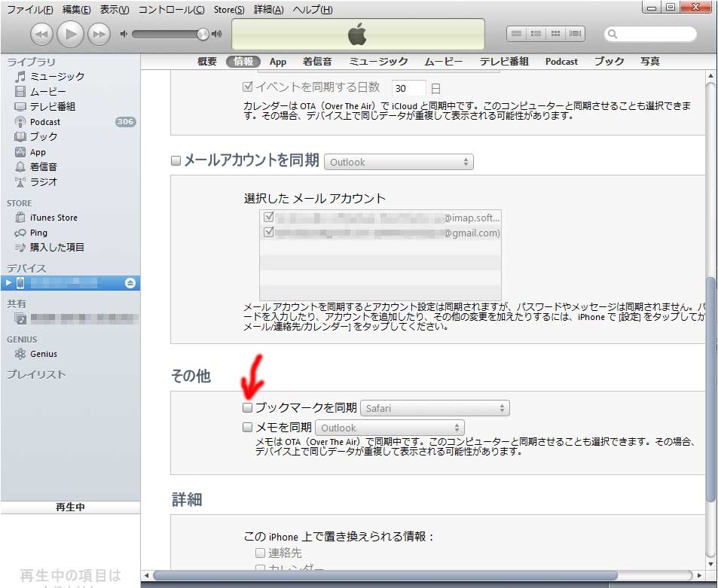Viewport: 718px width, 588px height.
Task: Skip forward with the next track button
Action: (99, 35)
